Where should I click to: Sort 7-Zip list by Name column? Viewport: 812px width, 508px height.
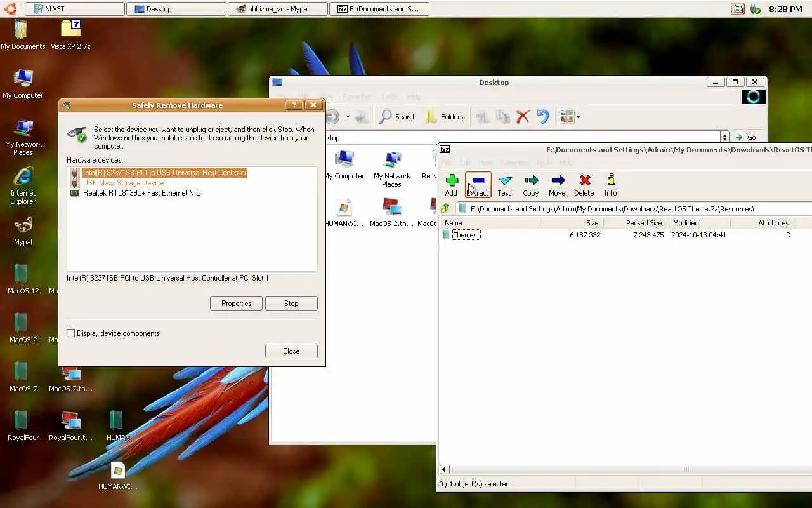pos(489,223)
